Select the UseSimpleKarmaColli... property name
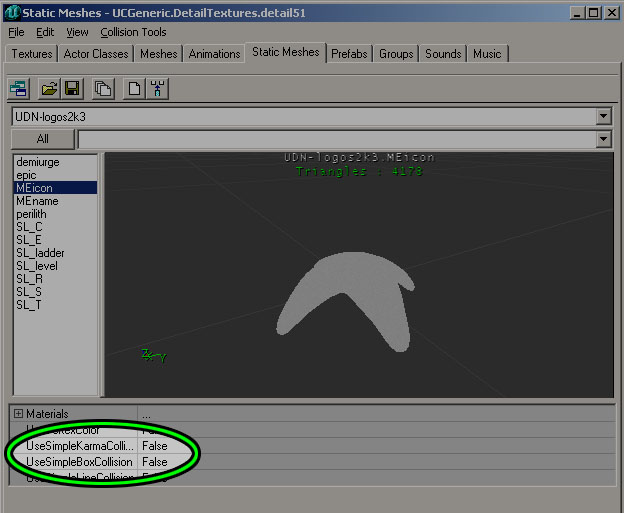This screenshot has width=624, height=513. point(80,446)
